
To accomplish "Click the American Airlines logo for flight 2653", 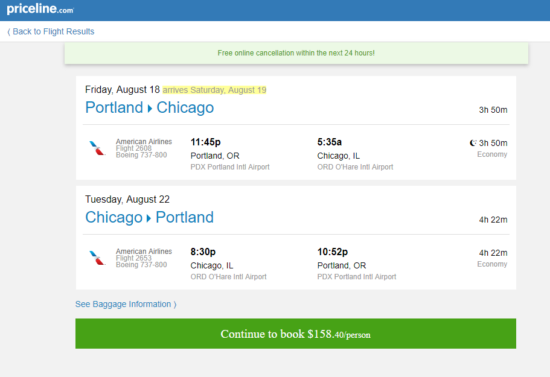I will [97, 258].
